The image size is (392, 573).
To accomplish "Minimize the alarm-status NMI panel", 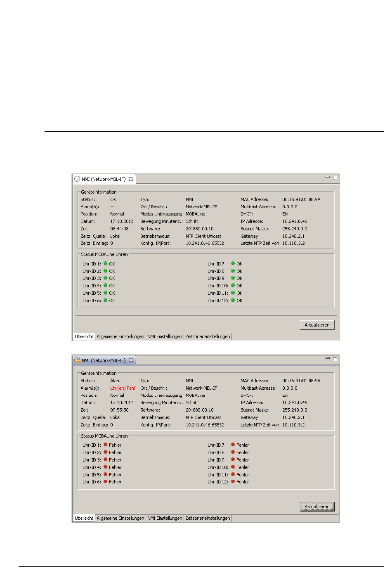I will (x=328, y=358).
